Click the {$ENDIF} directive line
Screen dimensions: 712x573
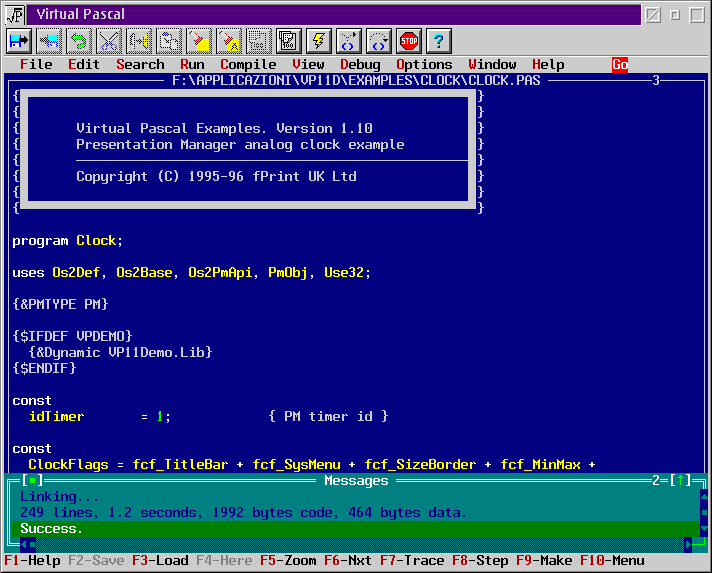click(x=44, y=368)
